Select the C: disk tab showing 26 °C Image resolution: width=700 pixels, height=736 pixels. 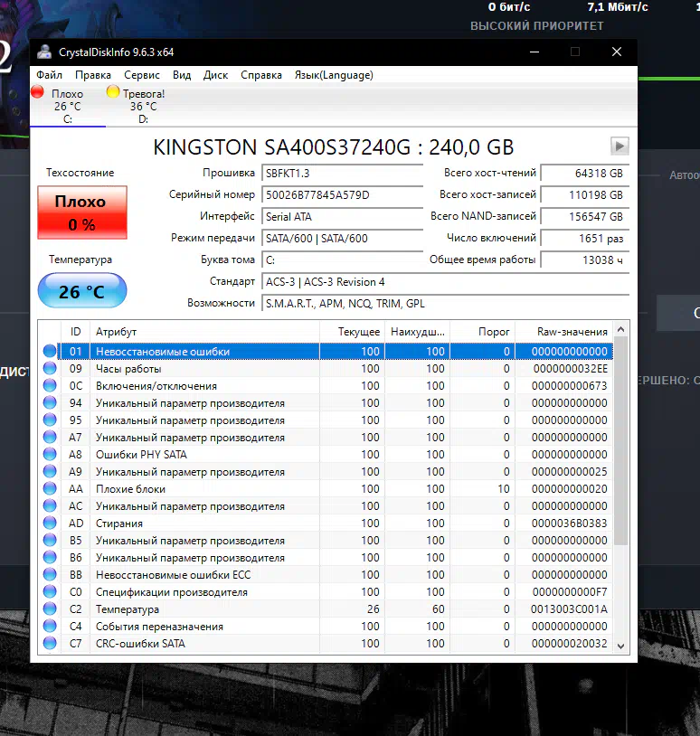click(x=68, y=106)
